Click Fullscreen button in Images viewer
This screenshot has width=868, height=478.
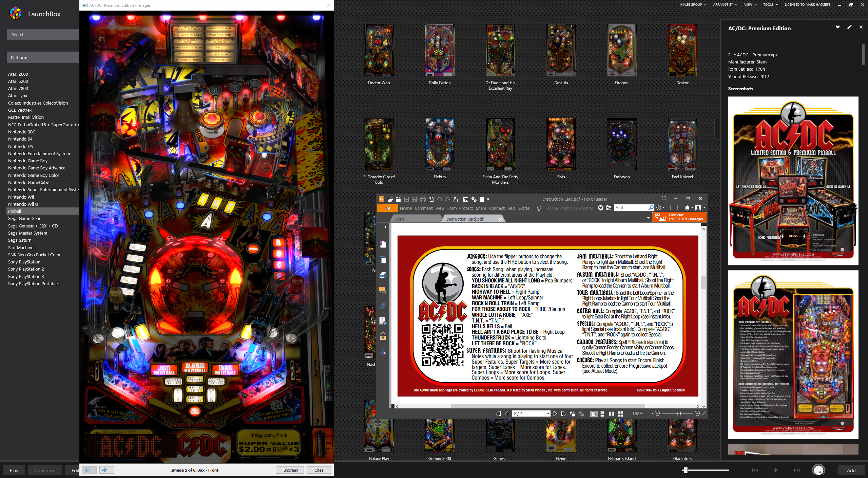click(x=290, y=470)
